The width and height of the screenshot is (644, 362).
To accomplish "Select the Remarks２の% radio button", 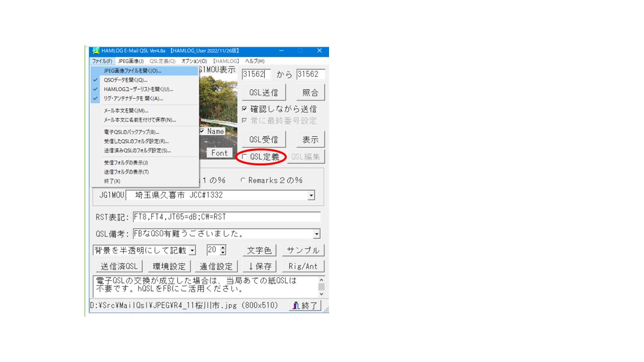I will (x=243, y=180).
